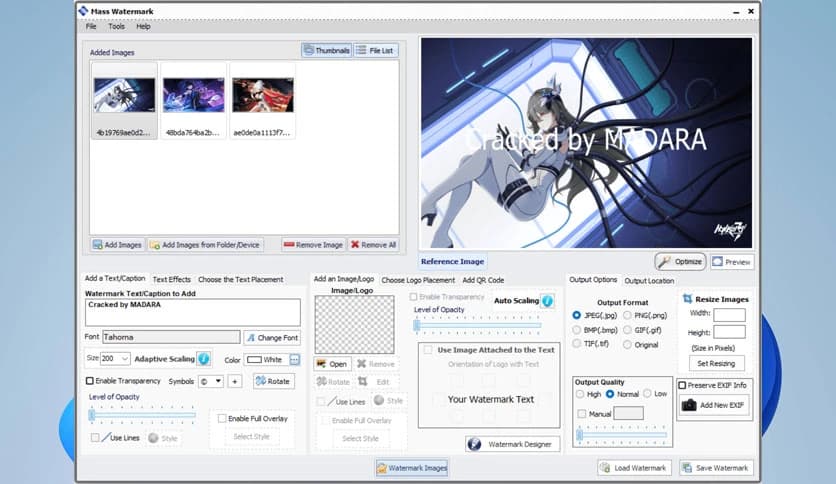Image resolution: width=836 pixels, height=484 pixels.
Task: Switch to Text Effects tab
Action: [x=171, y=279]
